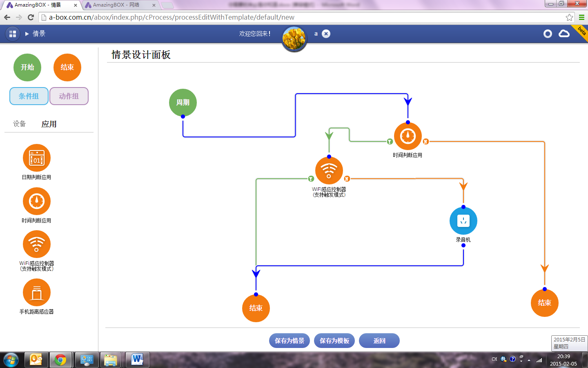Select the 条件组 condition group button
The width and height of the screenshot is (588, 368).
pos(29,96)
